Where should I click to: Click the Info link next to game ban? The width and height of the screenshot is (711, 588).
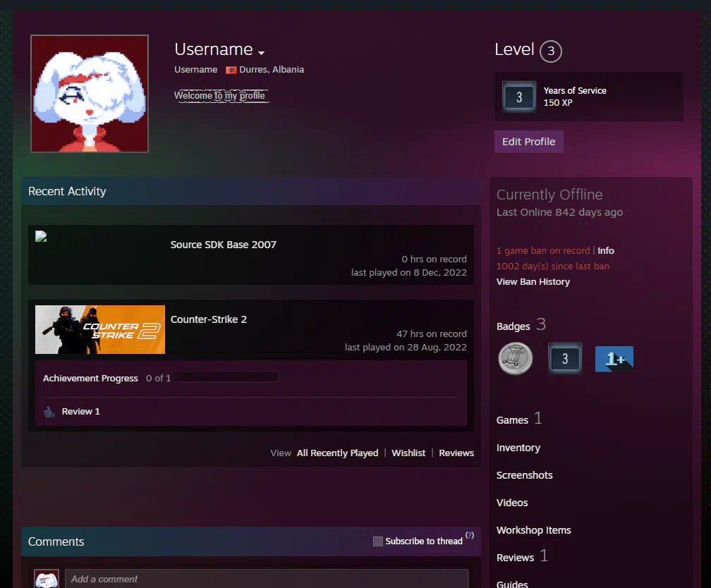pos(606,251)
